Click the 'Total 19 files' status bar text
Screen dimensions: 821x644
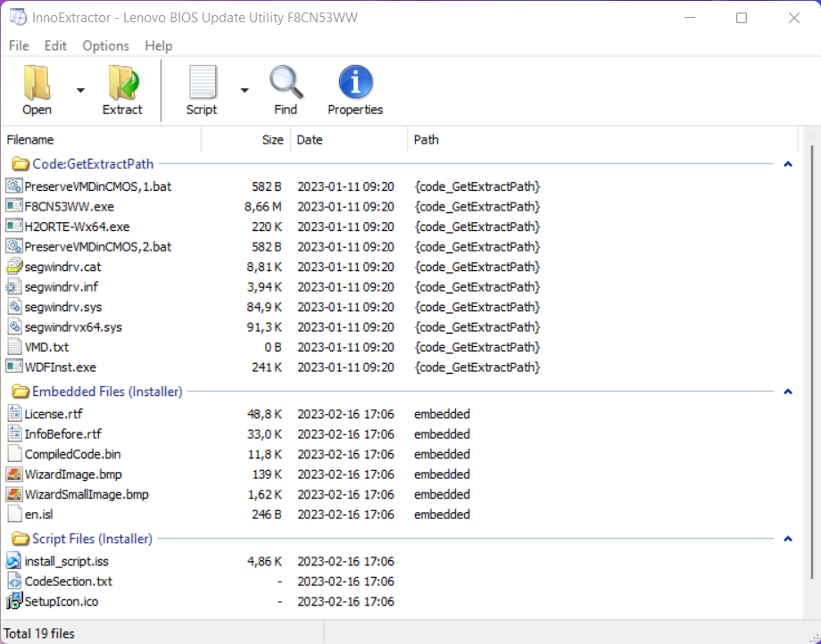[x=40, y=633]
